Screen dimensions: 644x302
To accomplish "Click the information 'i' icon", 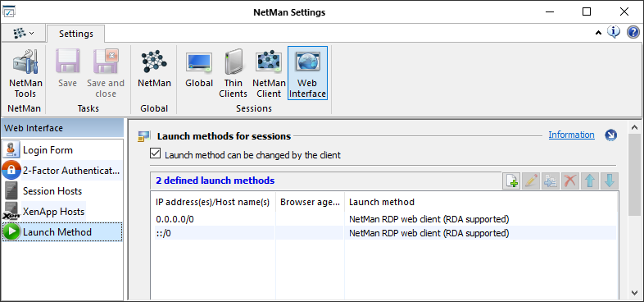I will point(614,32).
